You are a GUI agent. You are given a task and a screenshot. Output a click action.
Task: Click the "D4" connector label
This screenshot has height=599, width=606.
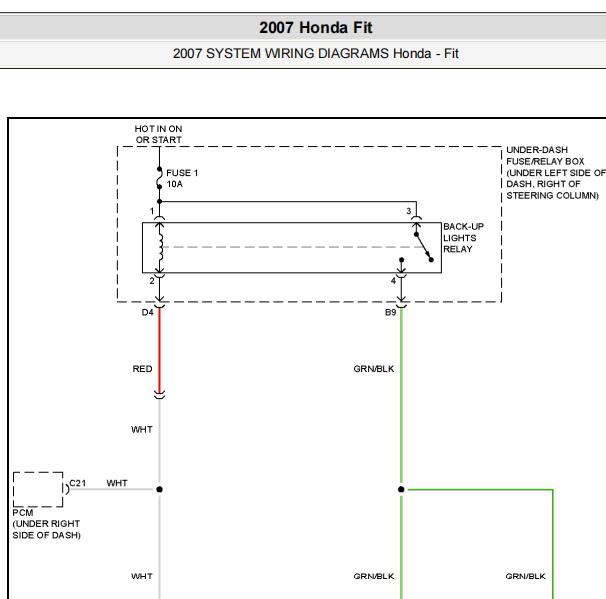[x=147, y=312]
